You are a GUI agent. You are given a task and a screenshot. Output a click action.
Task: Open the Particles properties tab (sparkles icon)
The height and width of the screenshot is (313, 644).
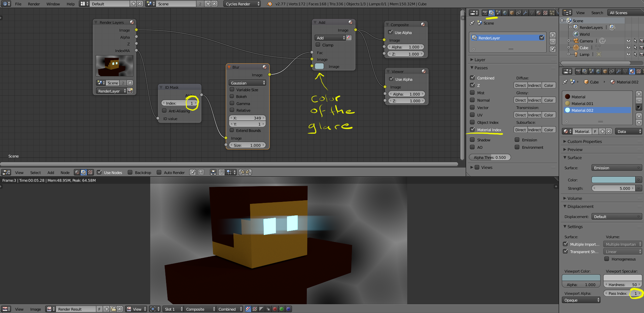[x=552, y=13]
